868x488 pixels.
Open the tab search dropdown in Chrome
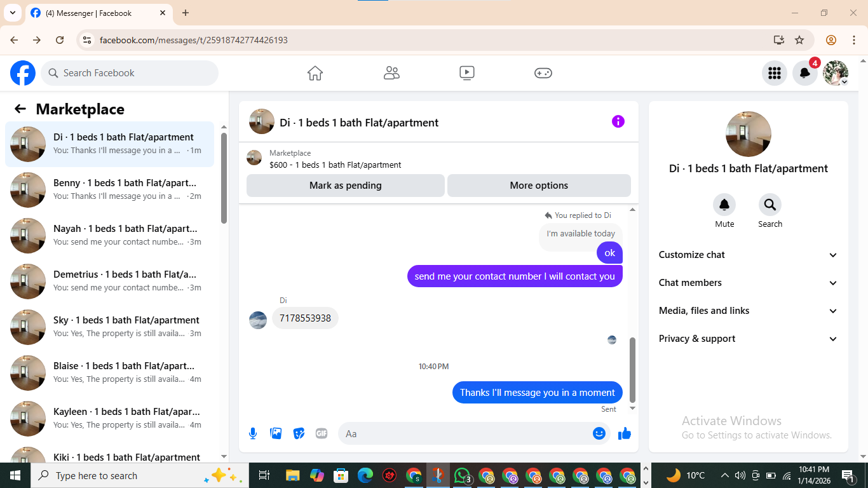(11, 13)
